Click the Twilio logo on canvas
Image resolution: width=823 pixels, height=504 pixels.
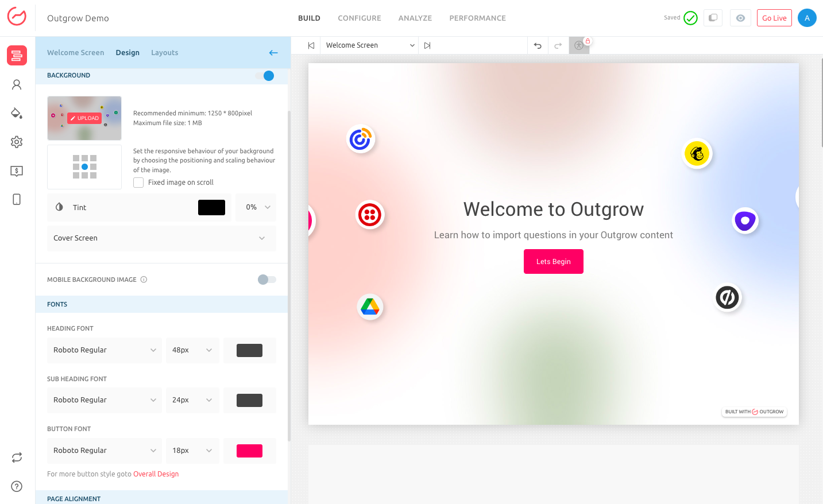[370, 215]
